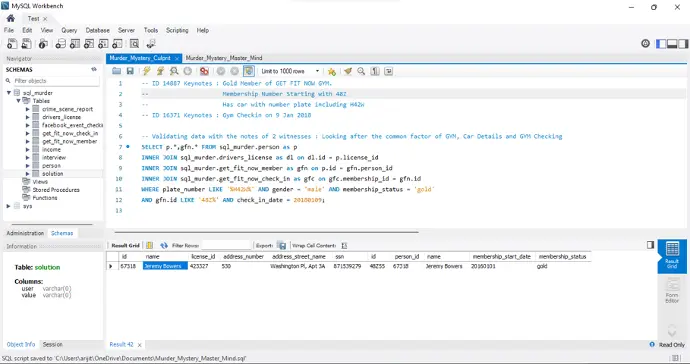Open script file in editor icon

coord(116,71)
